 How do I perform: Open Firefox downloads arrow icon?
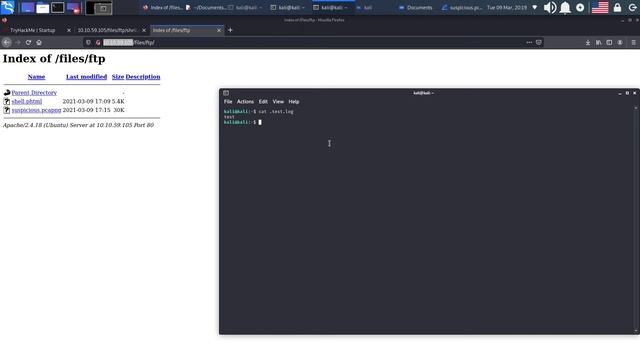588,42
